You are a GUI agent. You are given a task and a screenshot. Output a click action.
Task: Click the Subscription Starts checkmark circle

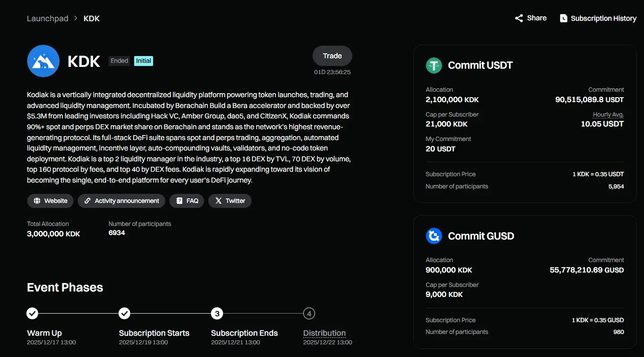point(125,313)
